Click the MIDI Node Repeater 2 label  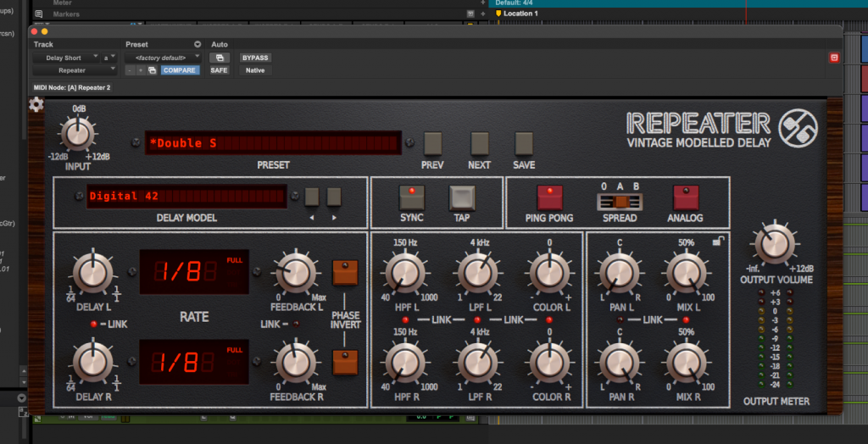[x=72, y=87]
